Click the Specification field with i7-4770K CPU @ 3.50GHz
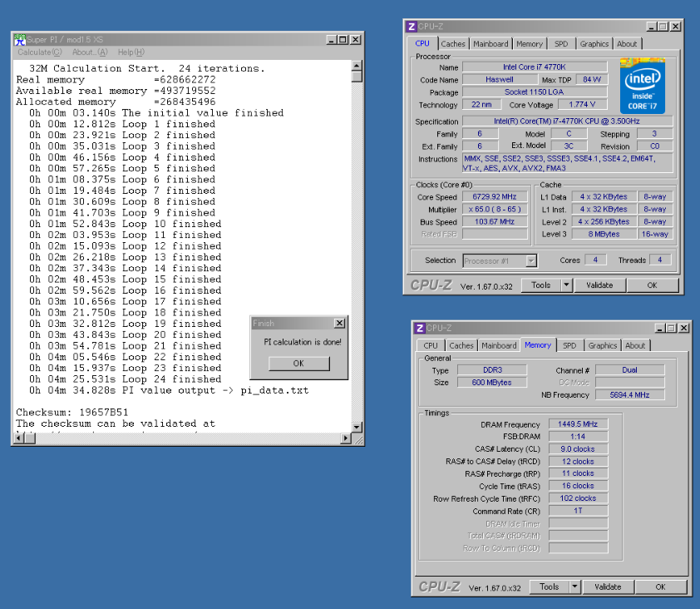The height and width of the screenshot is (609, 700). tap(567, 121)
